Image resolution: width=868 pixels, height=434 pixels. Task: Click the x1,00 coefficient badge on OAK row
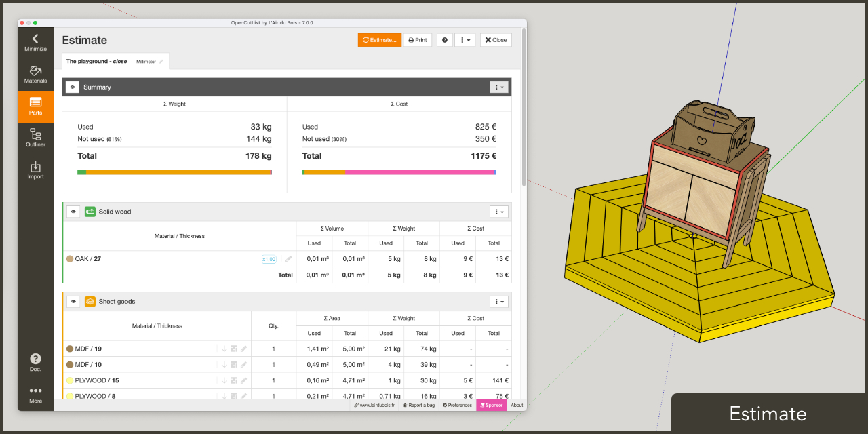269,259
